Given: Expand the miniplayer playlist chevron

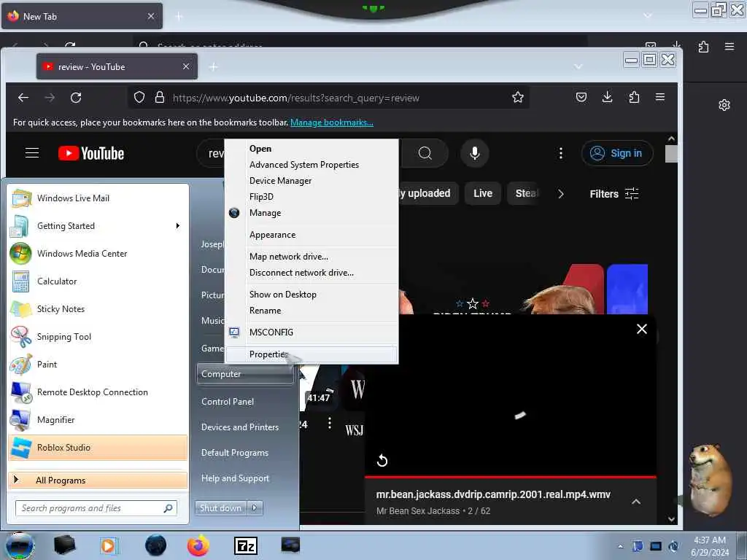Looking at the screenshot, I should tap(636, 502).
